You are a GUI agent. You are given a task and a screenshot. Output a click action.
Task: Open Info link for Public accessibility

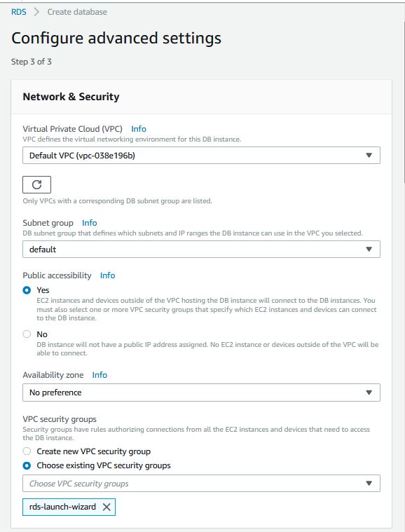[x=107, y=275]
